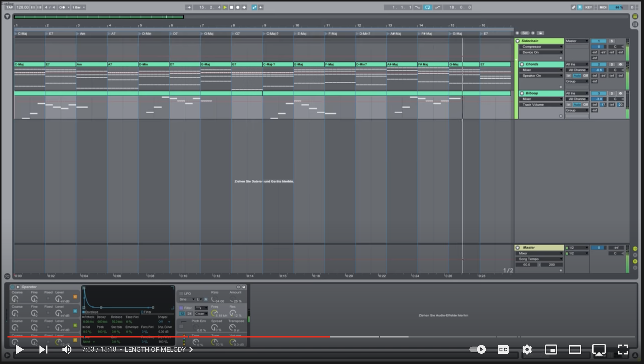
Task: Open the Sine LFO waveform dropdown
Action: 187,299
